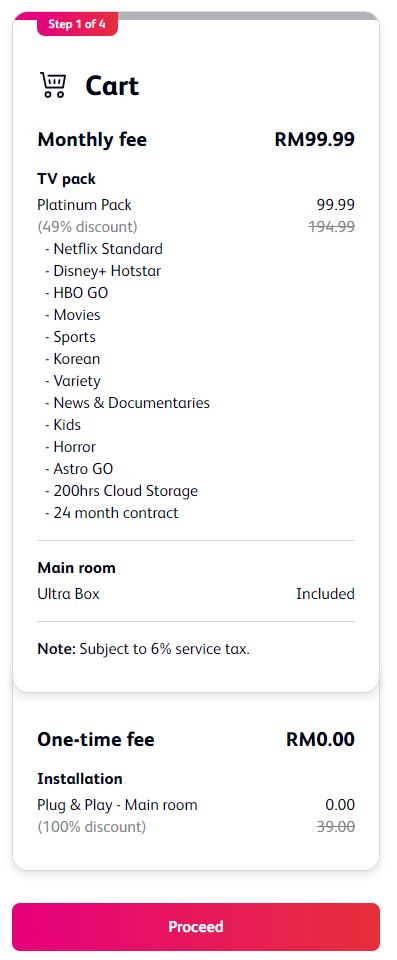397x960 pixels.
Task: Click the News & Documentaries item
Action: pos(127,403)
